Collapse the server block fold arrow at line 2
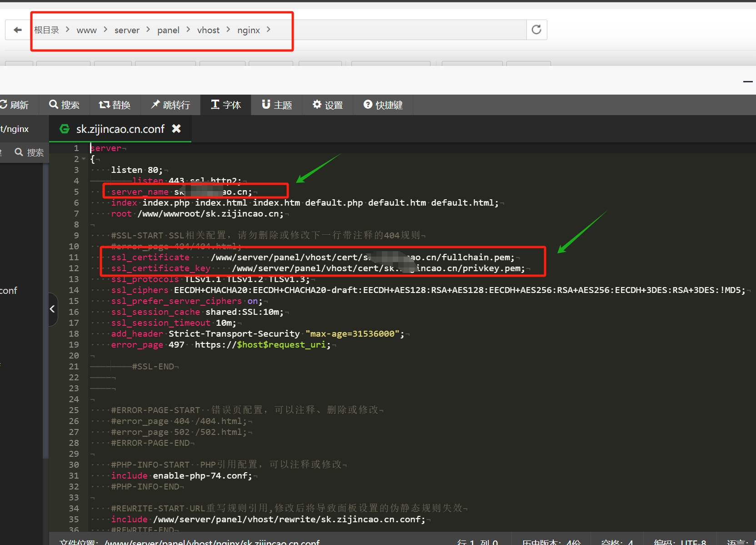This screenshot has width=756, height=545. (x=84, y=159)
